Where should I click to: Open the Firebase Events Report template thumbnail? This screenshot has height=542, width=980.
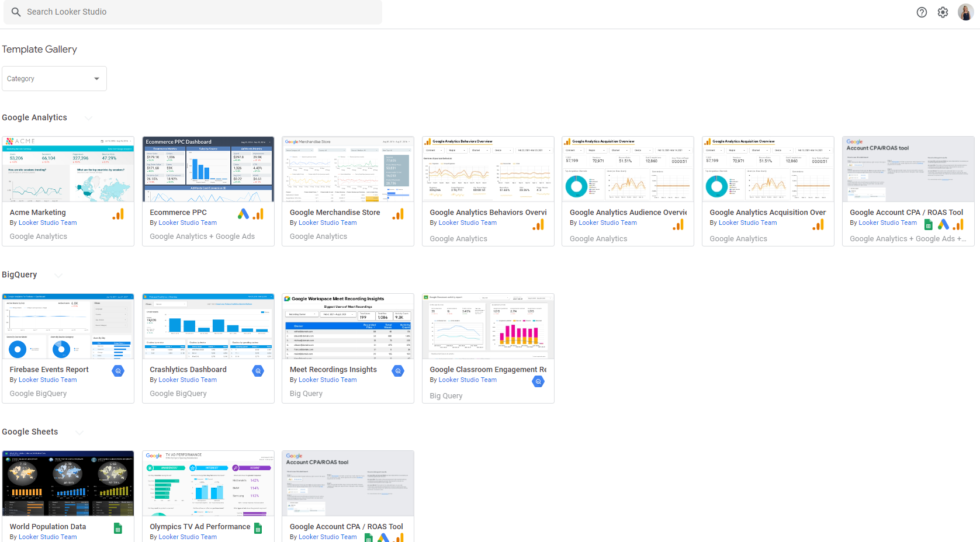coord(68,325)
